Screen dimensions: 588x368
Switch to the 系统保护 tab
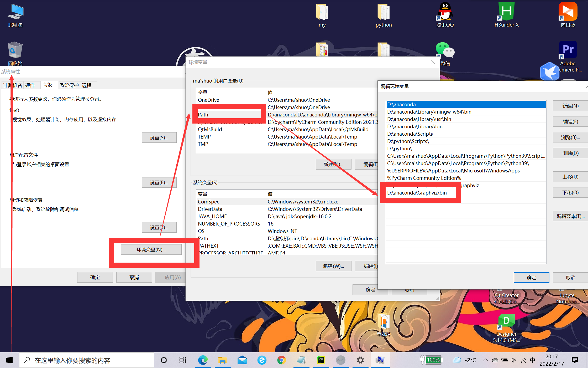pyautogui.click(x=69, y=85)
